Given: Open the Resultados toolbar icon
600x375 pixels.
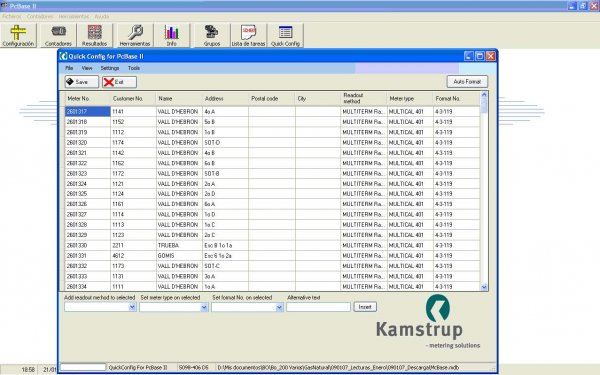Looking at the screenshot, I should tap(95, 35).
